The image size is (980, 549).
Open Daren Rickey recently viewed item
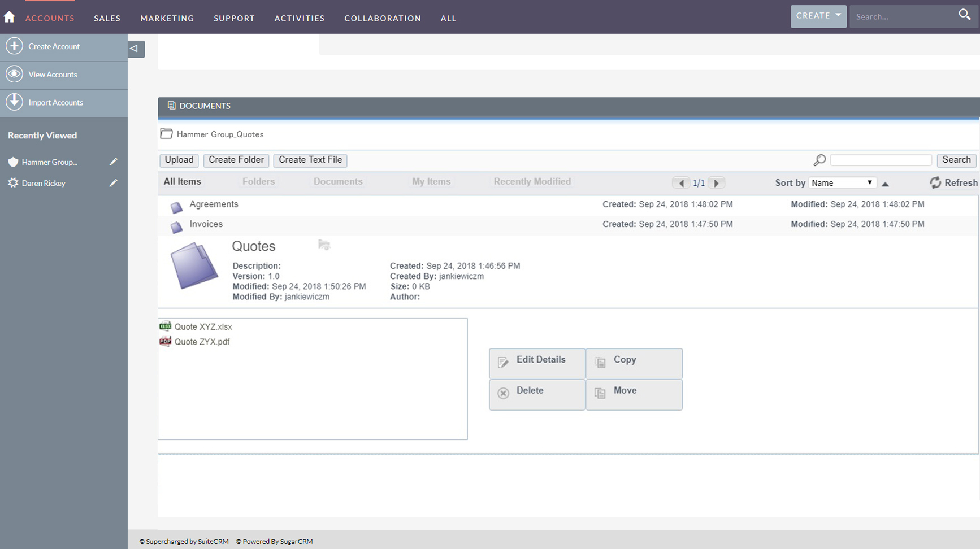(x=44, y=183)
